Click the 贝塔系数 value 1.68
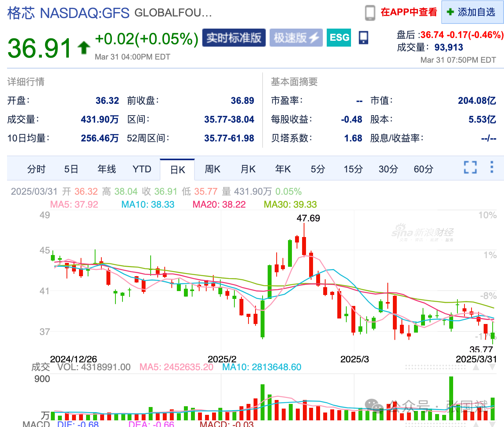Image resolution: width=504 pixels, height=427 pixels. pyautogui.click(x=353, y=138)
